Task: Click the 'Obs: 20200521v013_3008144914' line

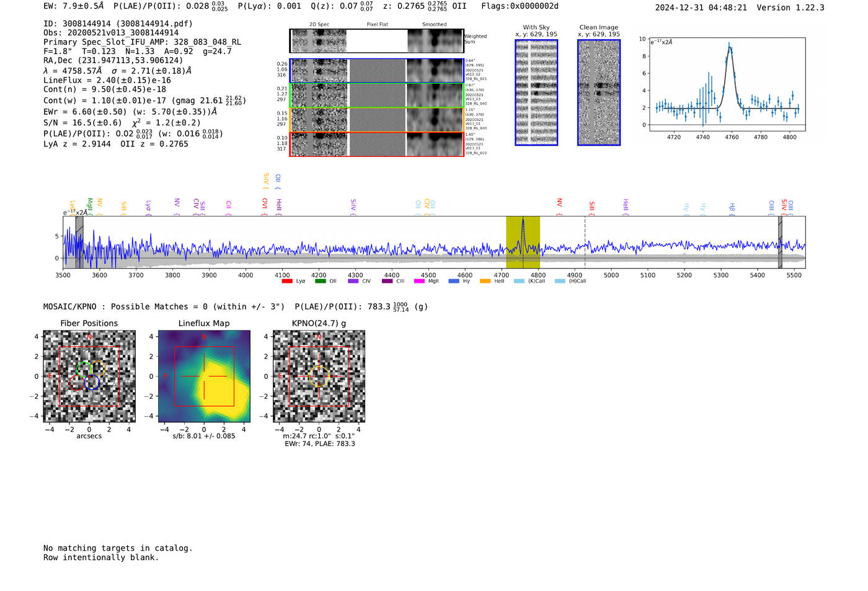Action: click(111, 33)
